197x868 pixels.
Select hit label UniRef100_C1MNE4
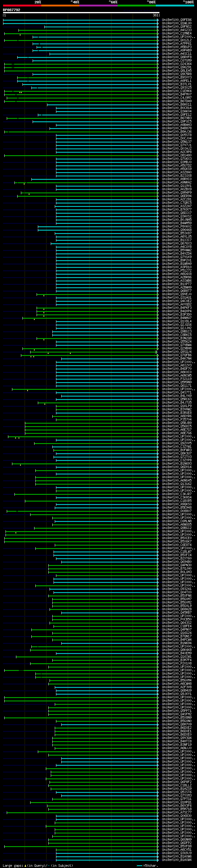click(177, 33)
